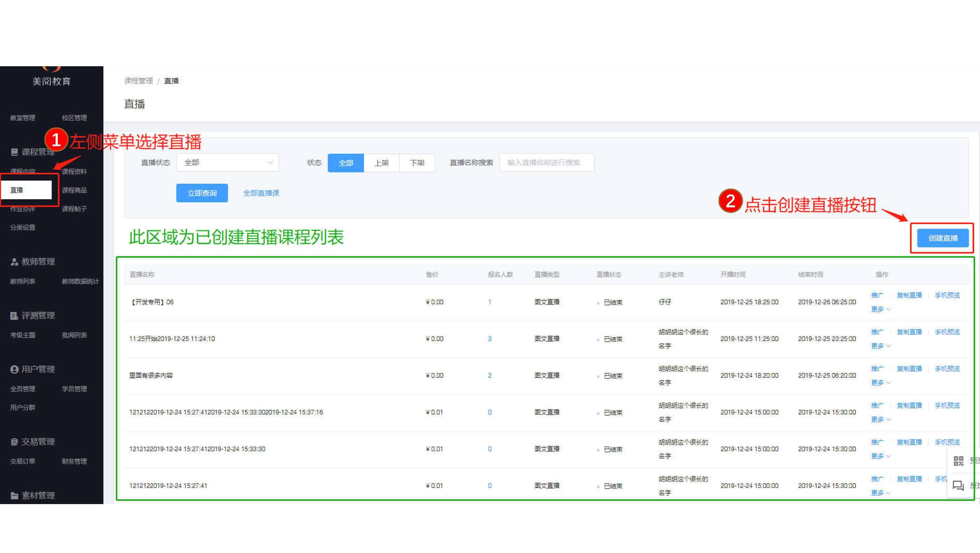980x553 pixels.
Task: Click 复制直播 for 11:25开始 live row
Action: (909, 332)
